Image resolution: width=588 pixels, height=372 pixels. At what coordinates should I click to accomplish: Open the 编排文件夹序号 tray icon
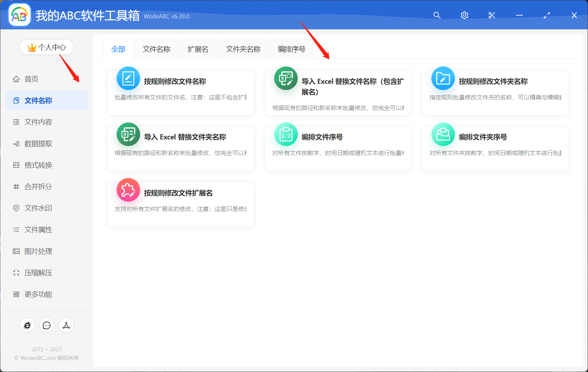[443, 134]
